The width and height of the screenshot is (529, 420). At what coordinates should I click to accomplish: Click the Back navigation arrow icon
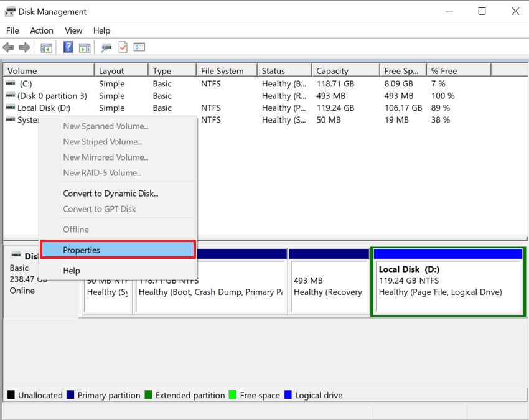tap(8, 47)
